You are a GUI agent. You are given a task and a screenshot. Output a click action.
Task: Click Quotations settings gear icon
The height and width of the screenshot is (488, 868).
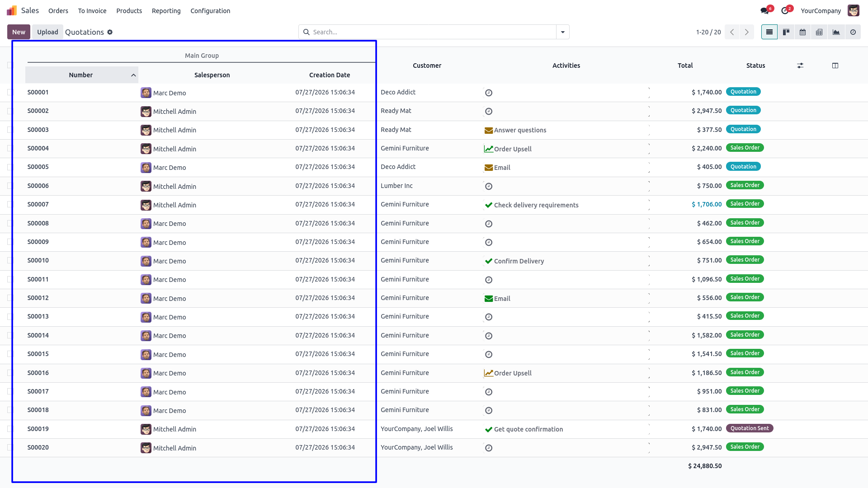pyautogui.click(x=110, y=32)
